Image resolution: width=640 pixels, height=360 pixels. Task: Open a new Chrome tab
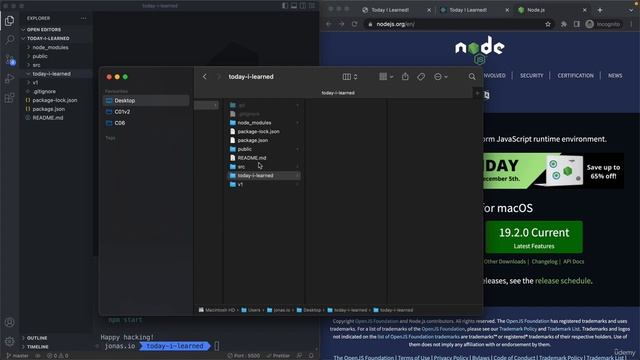coord(600,10)
